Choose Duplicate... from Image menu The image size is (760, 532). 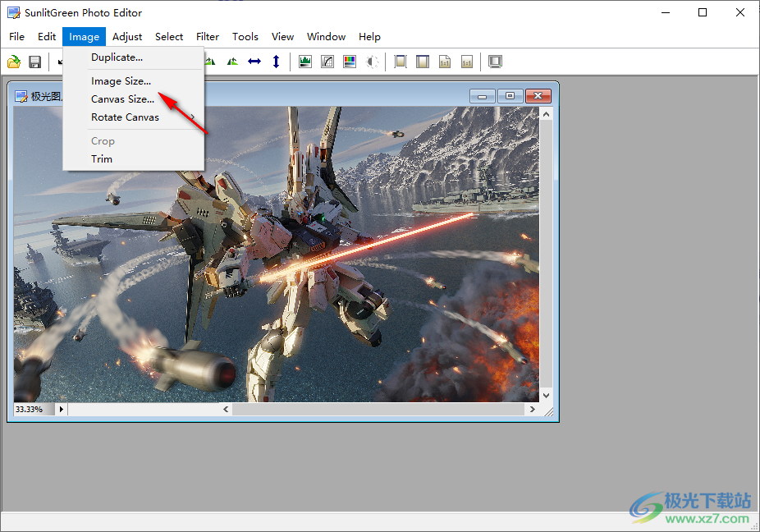[x=133, y=57]
